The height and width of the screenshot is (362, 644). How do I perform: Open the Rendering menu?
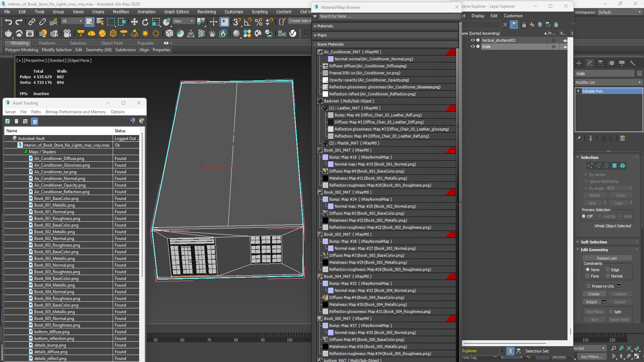pyautogui.click(x=207, y=12)
